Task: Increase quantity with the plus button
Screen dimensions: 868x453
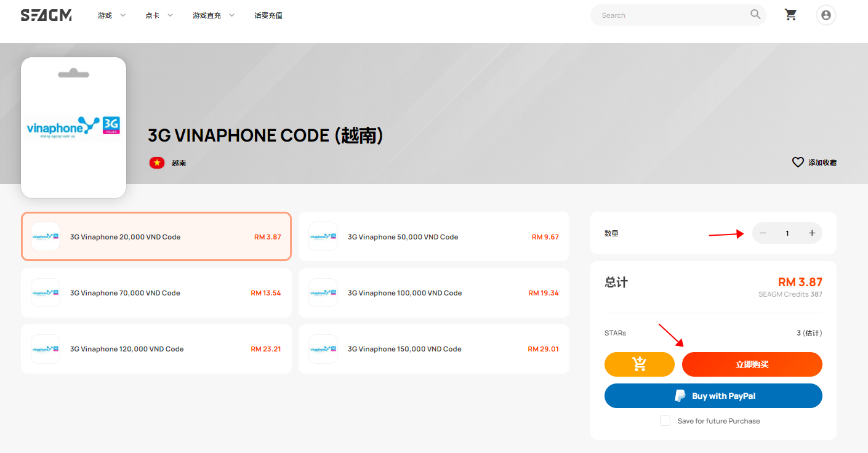Action: tap(812, 233)
